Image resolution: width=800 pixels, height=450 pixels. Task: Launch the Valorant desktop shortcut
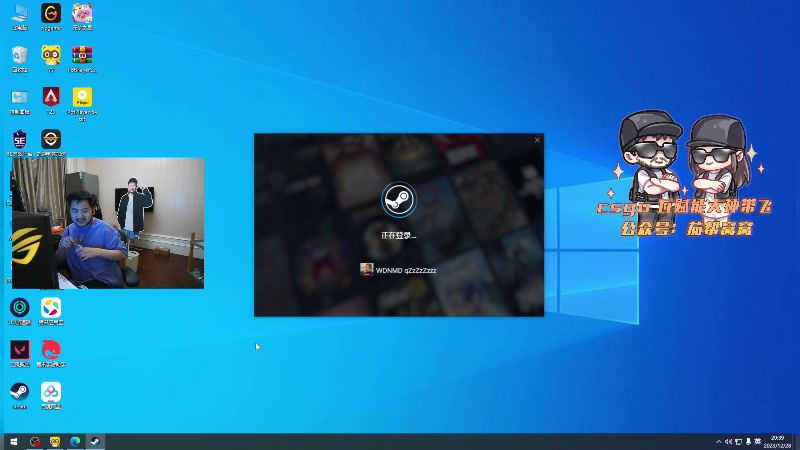coord(19,354)
